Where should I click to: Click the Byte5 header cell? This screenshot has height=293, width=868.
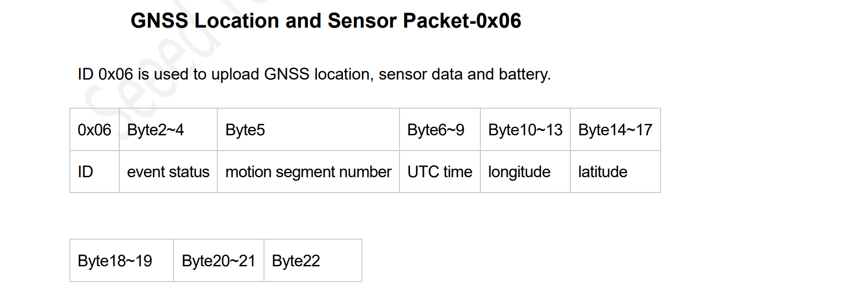pyautogui.click(x=308, y=130)
